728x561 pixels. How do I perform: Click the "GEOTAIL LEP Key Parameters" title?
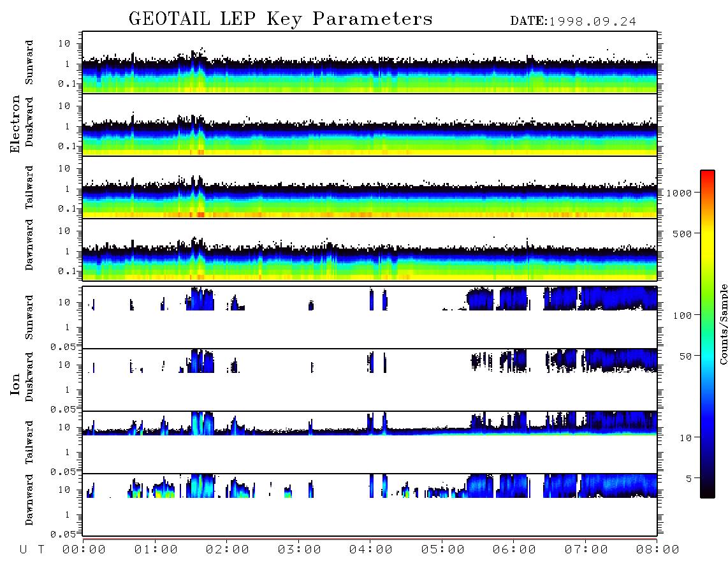click(x=280, y=20)
